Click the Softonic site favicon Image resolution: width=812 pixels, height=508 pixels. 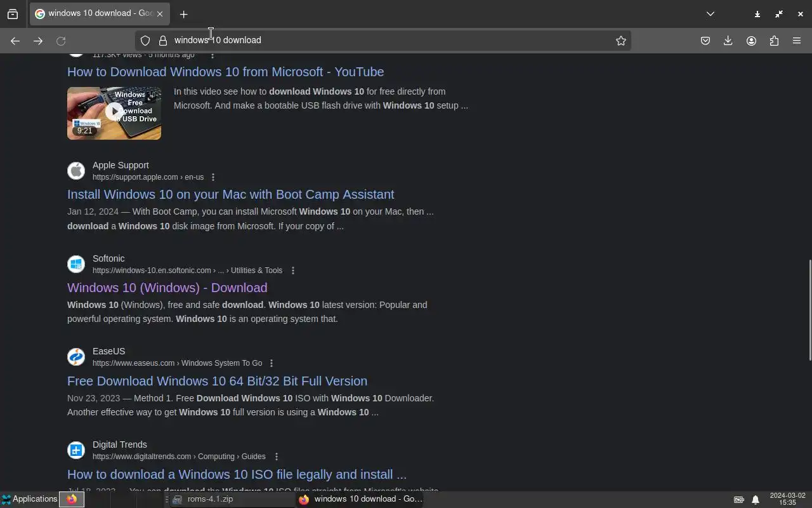pos(76,264)
